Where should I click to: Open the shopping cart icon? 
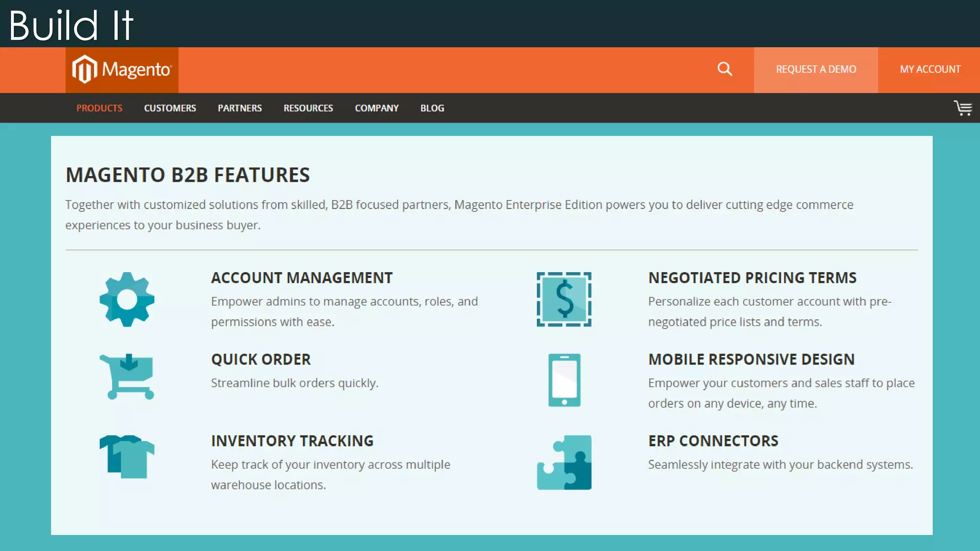click(962, 108)
